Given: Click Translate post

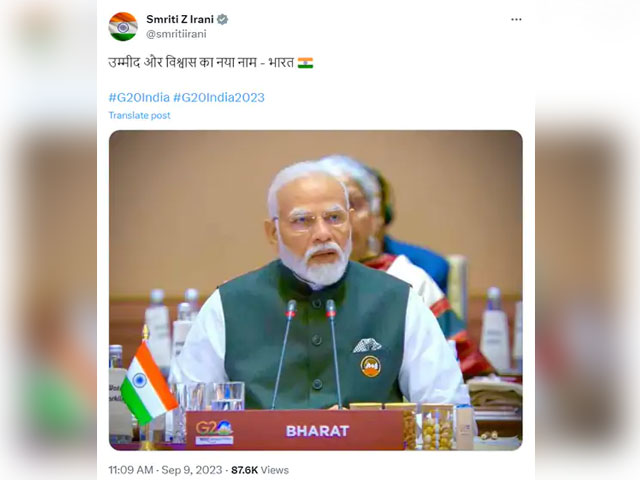Looking at the screenshot, I should (x=139, y=116).
